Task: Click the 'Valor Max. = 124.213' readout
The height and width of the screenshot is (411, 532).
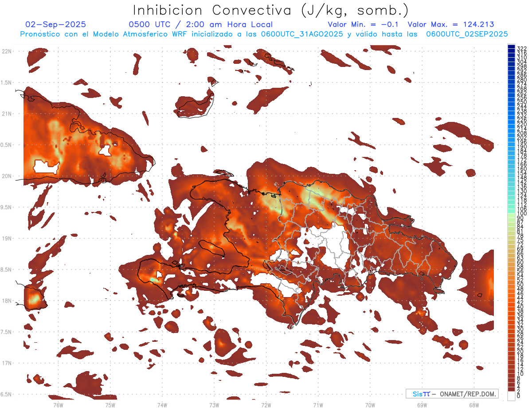Action: (451, 24)
